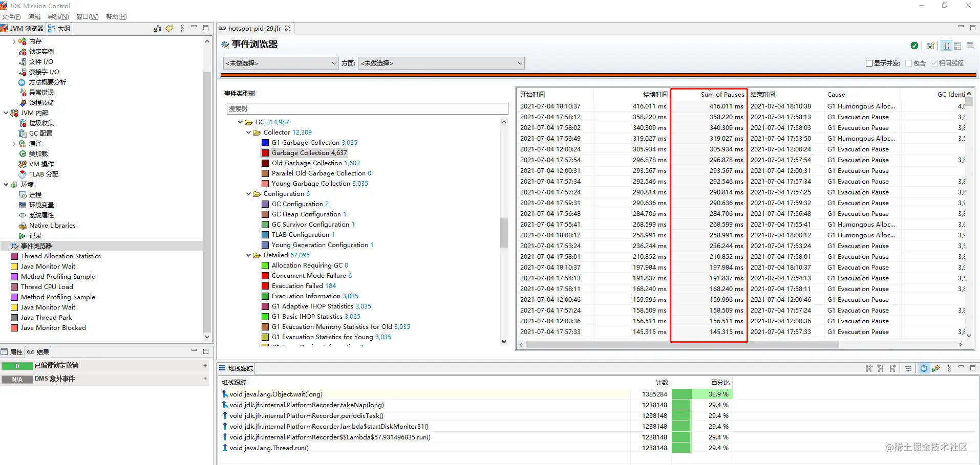Switch to the JVM 浏览器 tab
The height and width of the screenshot is (465, 980).
23,28
